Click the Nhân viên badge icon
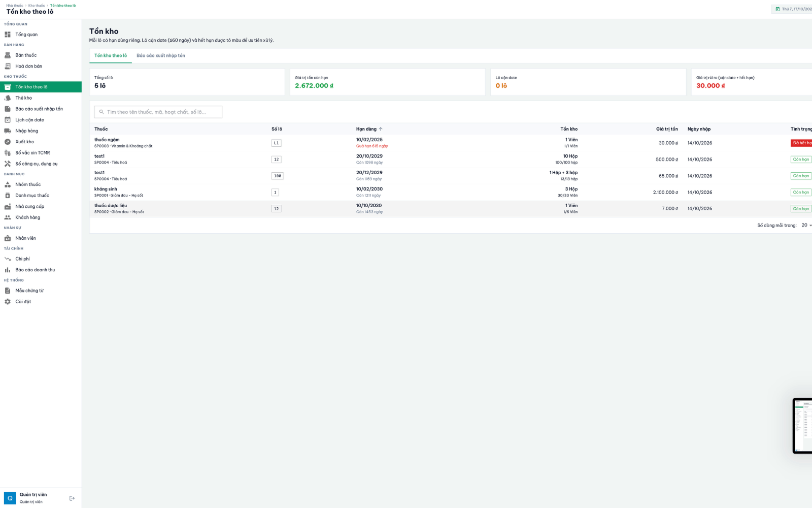The width and height of the screenshot is (812, 508). (8, 238)
